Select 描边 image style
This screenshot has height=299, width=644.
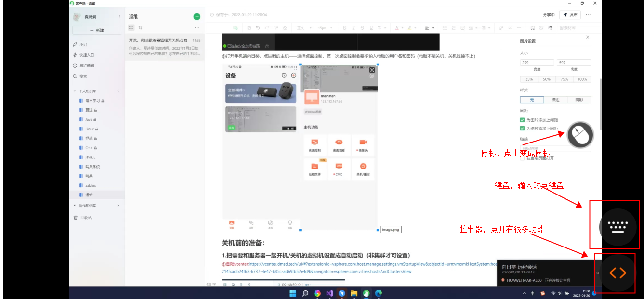click(x=555, y=100)
